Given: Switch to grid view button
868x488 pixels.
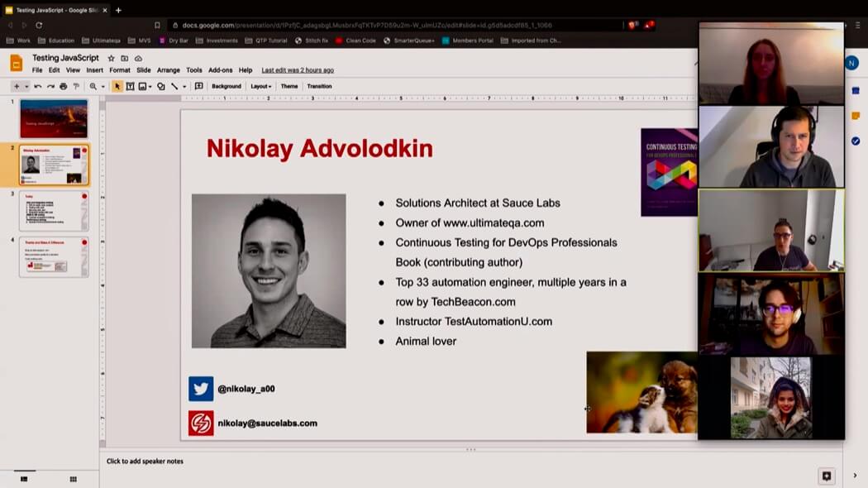Looking at the screenshot, I should click(x=73, y=479).
